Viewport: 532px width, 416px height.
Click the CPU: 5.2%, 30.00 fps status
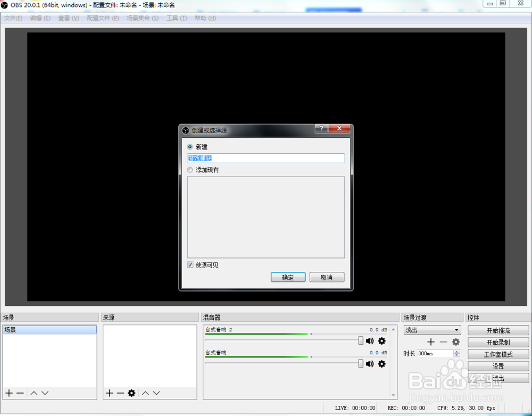(x=466, y=408)
